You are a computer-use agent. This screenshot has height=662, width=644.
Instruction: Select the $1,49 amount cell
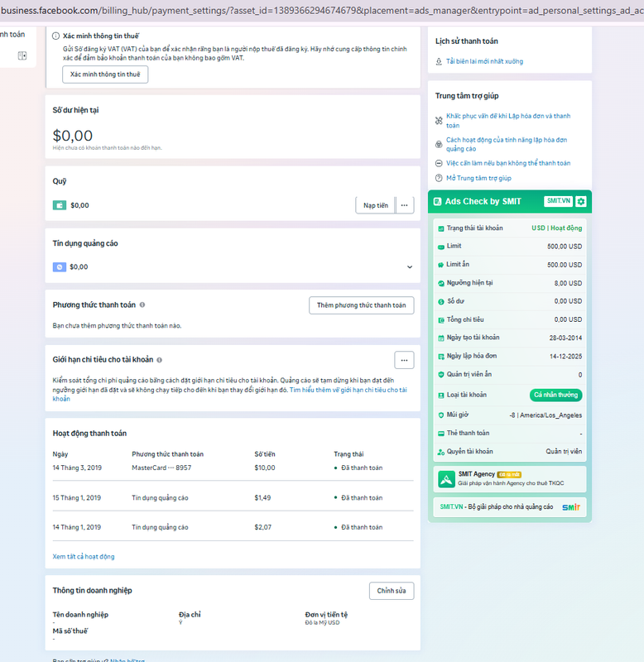pos(262,498)
